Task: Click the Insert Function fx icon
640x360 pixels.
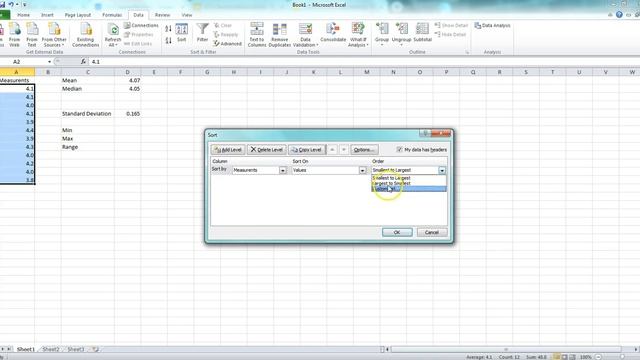Action: tap(83, 62)
